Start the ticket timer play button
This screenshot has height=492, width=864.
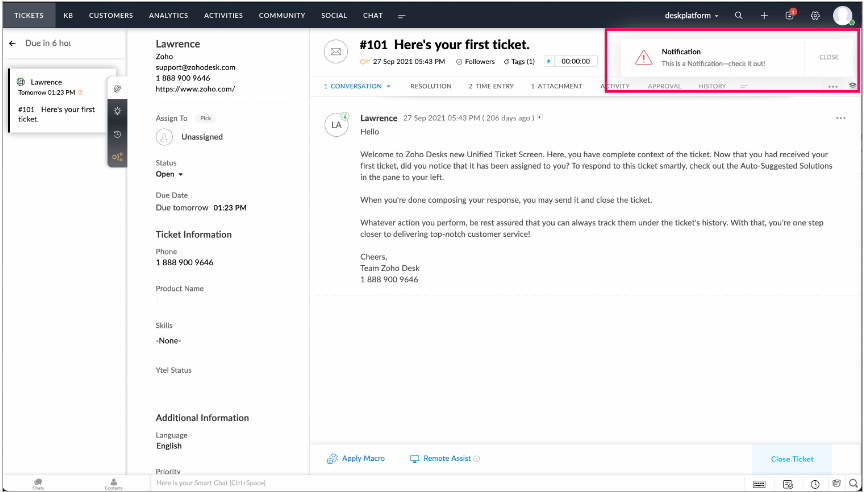pyautogui.click(x=549, y=61)
